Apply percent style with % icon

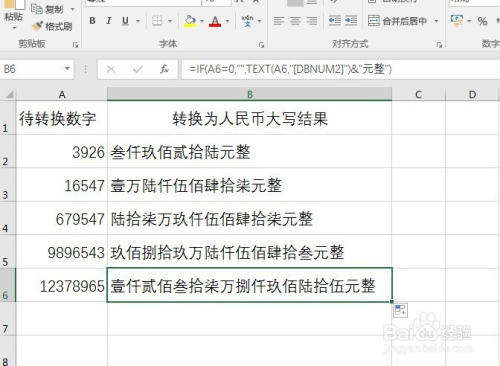click(x=482, y=21)
